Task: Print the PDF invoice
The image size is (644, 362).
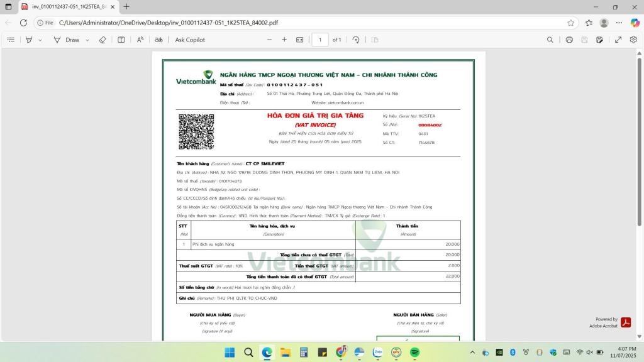Action: [x=569, y=40]
